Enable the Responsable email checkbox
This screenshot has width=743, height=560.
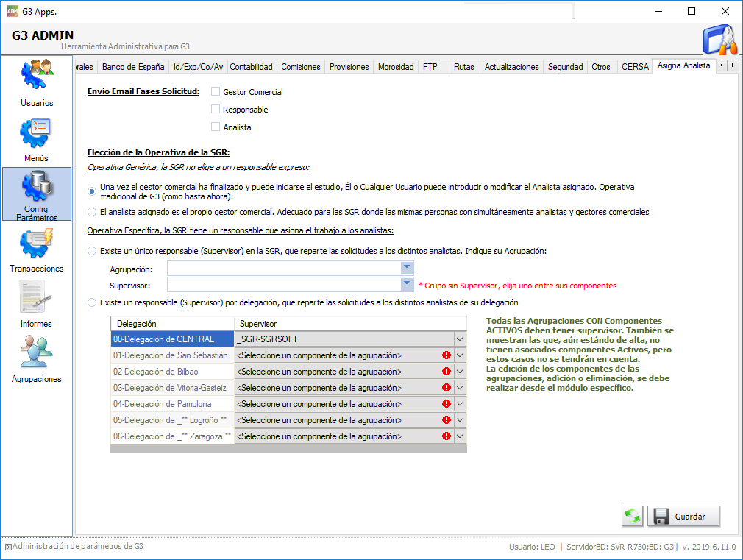pyautogui.click(x=216, y=109)
